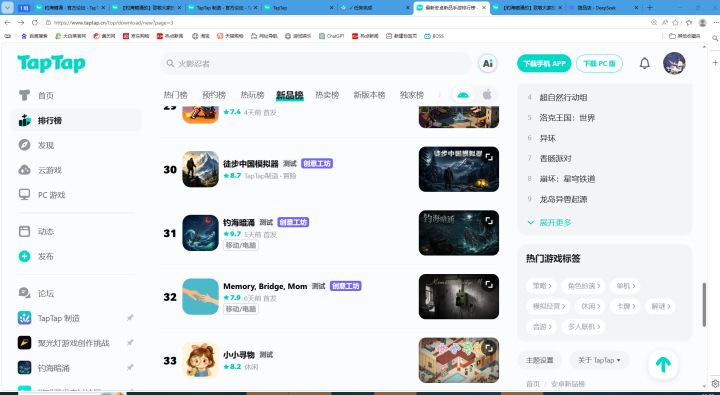
Task: Click the 下载 PC 版 button
Action: [599, 63]
